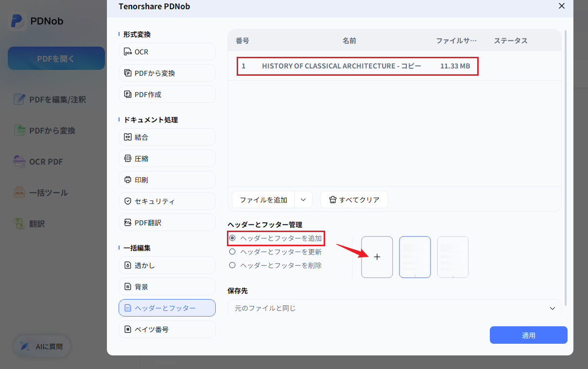Click the ステータス column header
588x369 pixels.
tap(511, 41)
